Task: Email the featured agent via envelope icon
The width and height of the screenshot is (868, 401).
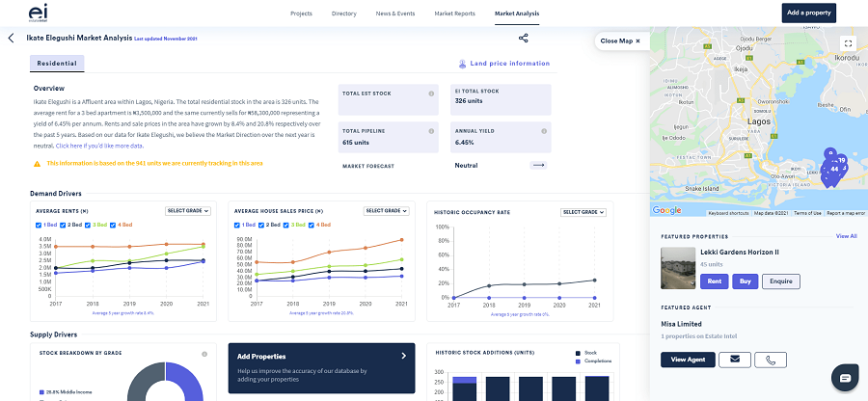Action: pos(735,360)
